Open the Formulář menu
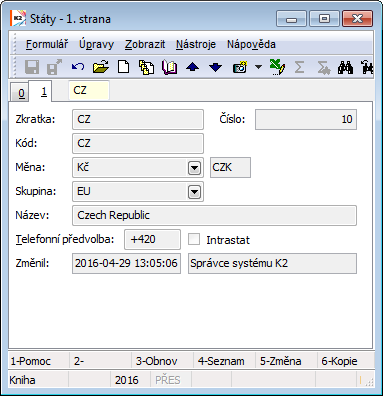This screenshot has height=396, width=383. pos(47,44)
